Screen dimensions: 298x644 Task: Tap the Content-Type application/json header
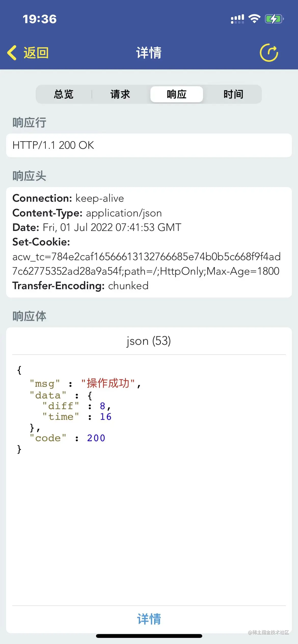[x=87, y=213]
